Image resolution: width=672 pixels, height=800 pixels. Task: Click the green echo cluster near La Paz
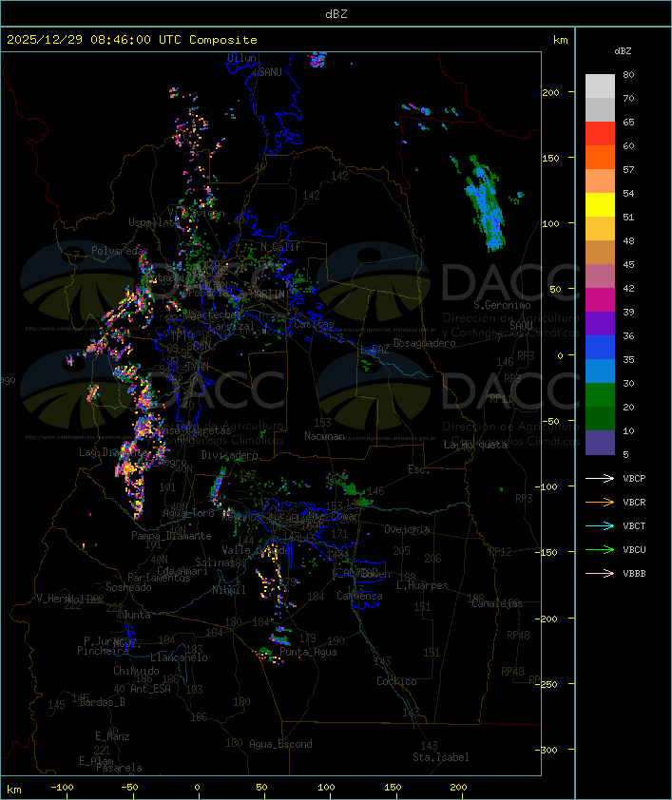pos(366,364)
